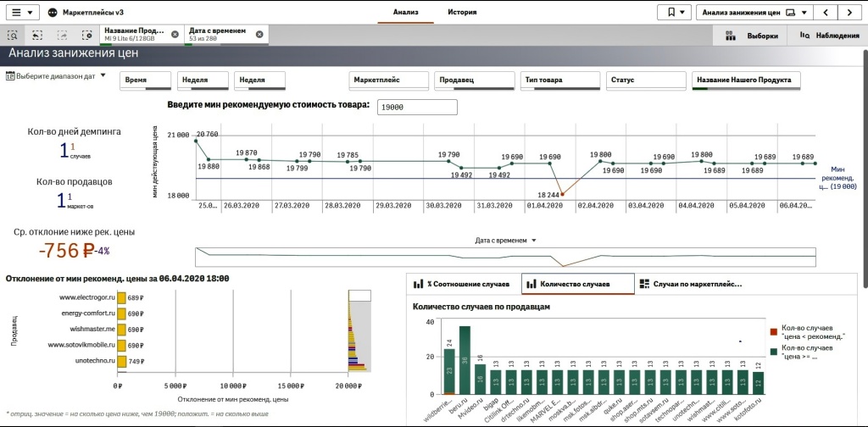868x427 pixels.
Task: Open the Маркетплейс filter box
Action: click(x=389, y=80)
